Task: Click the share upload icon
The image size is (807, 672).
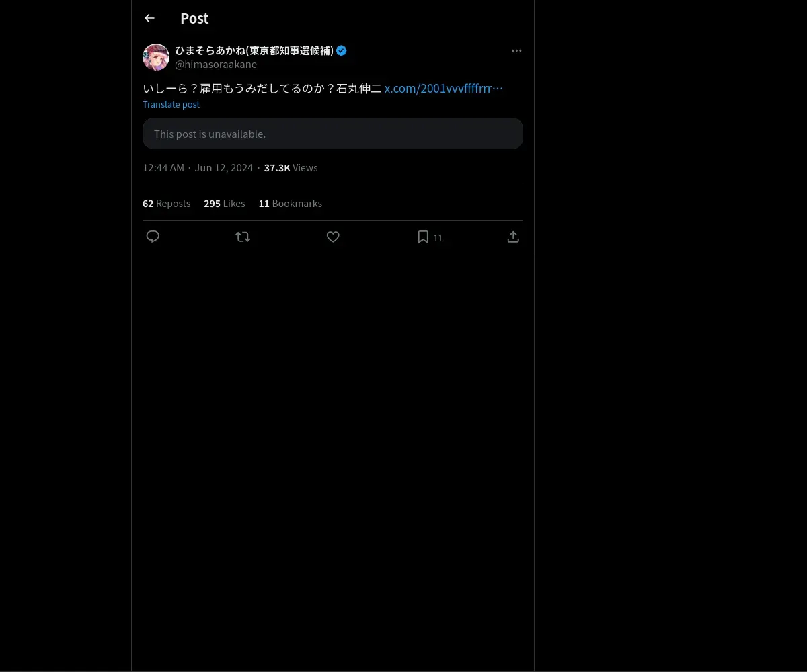Action: [x=513, y=237]
